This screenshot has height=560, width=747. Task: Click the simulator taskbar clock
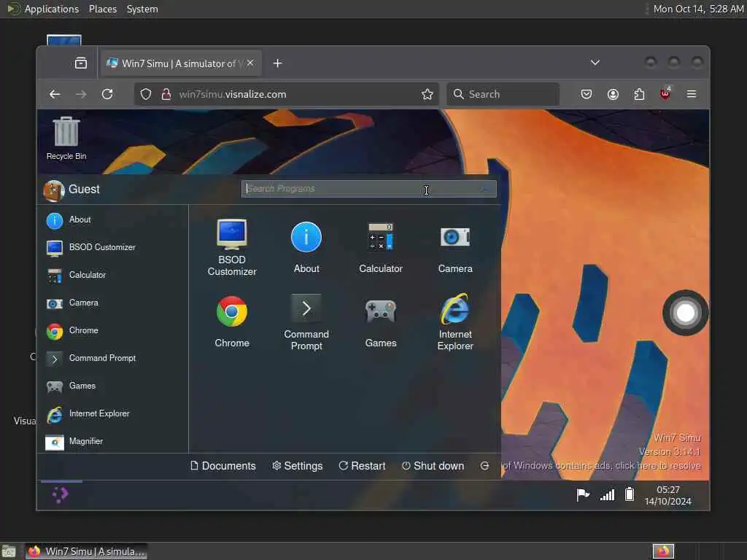pos(668,495)
